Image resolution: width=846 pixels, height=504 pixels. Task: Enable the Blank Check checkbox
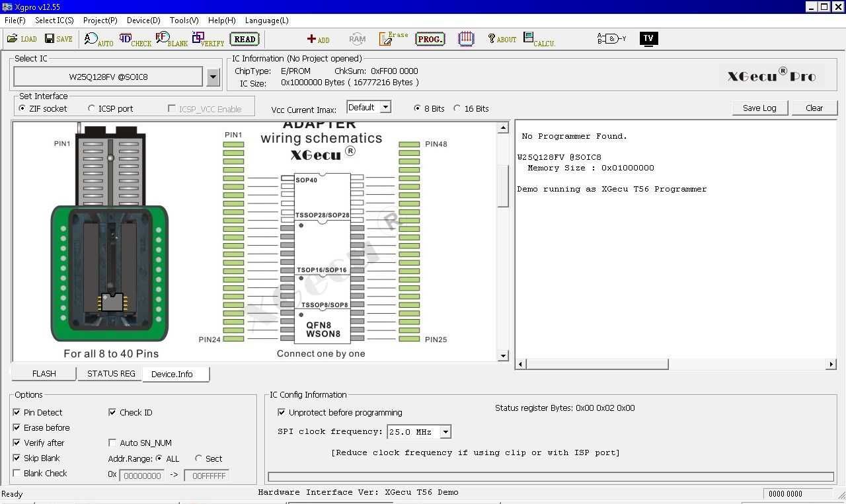17,473
